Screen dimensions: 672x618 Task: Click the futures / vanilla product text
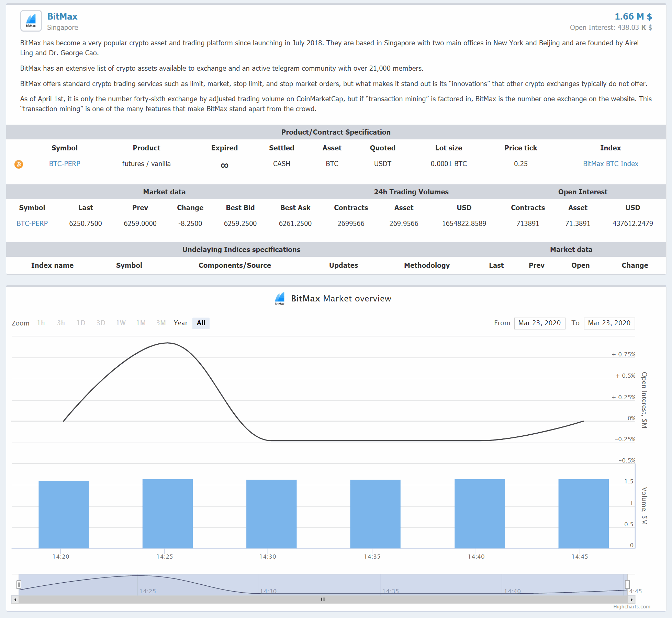[146, 164]
